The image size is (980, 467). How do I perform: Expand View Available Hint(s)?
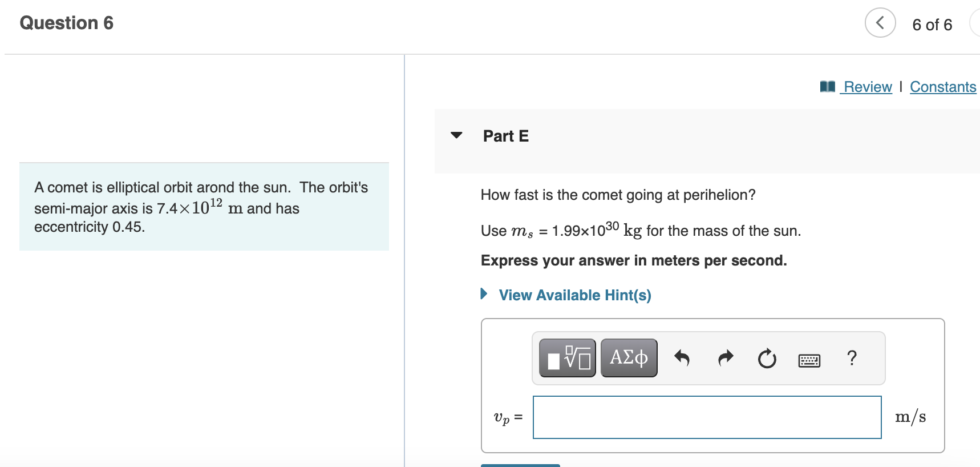575,295
